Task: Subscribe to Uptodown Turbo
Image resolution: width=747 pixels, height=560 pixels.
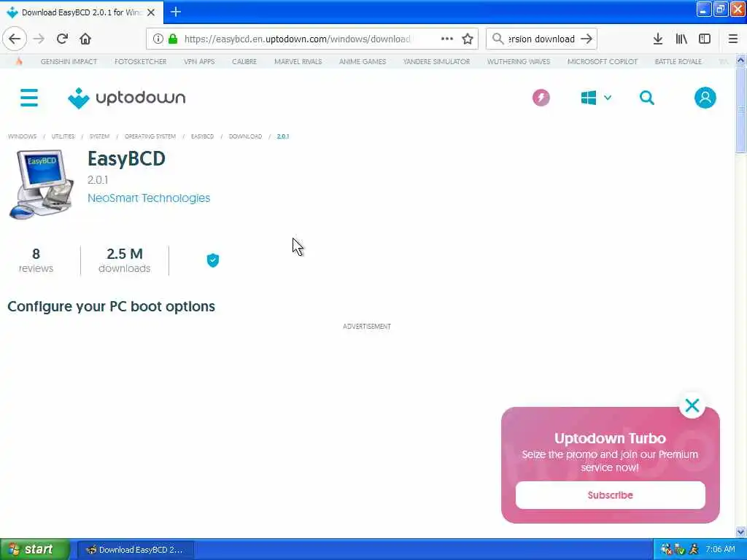Action: (610, 495)
